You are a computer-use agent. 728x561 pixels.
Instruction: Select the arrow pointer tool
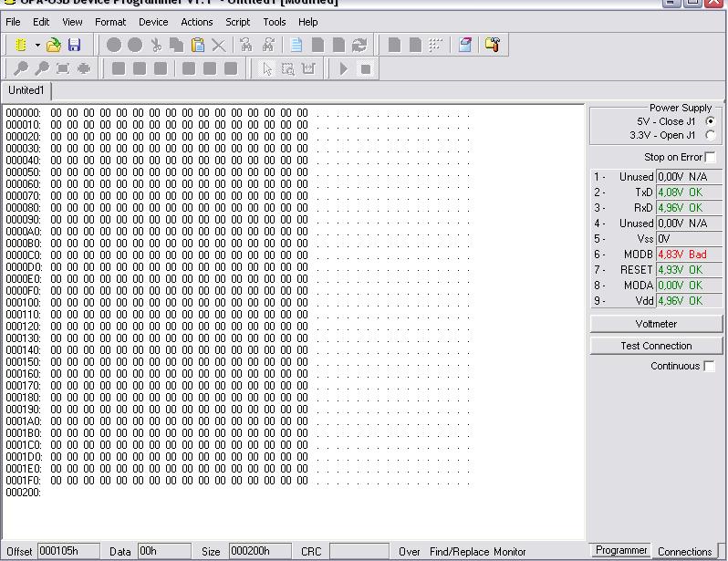pos(267,68)
